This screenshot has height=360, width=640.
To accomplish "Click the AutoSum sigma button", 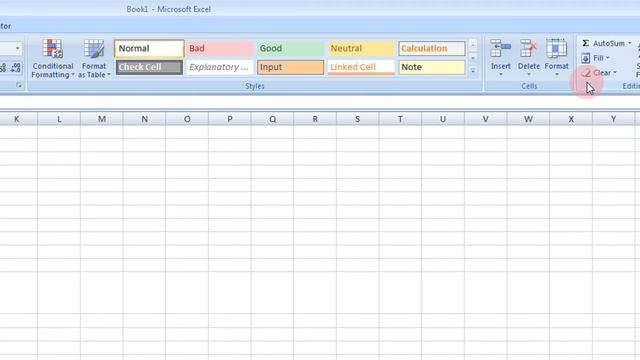I will pos(585,43).
